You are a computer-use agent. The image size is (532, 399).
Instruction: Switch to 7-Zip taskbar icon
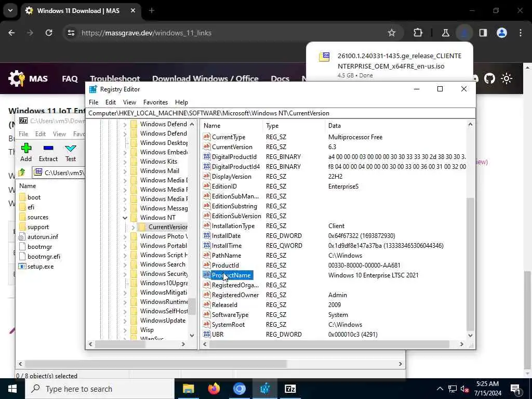tap(290, 389)
